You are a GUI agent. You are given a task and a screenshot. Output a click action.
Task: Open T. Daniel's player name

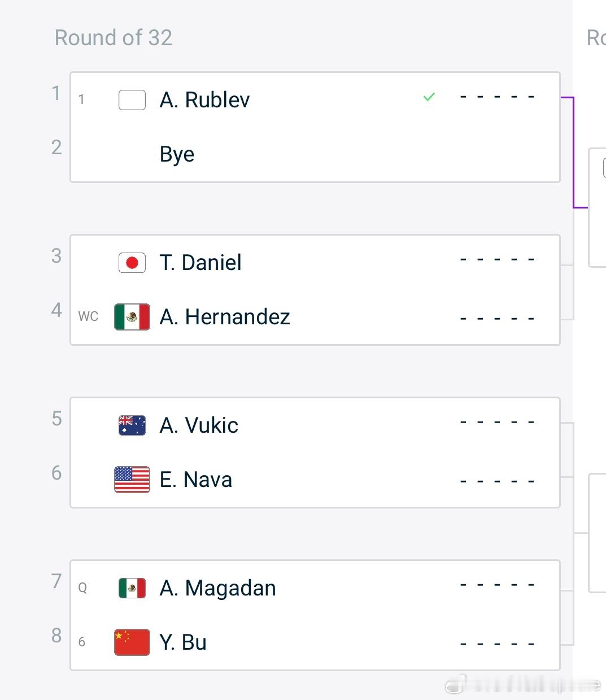click(x=200, y=263)
